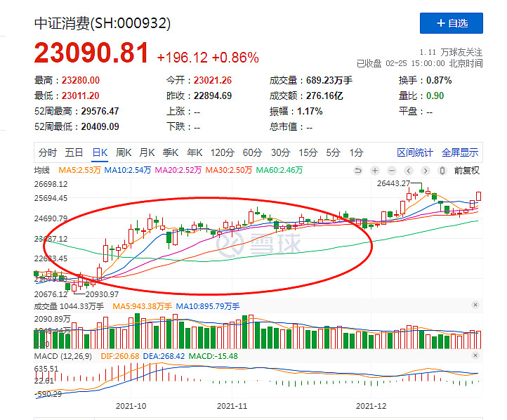This screenshot has height=420, width=507.
Task: Click the 量比 value 0.90
Action: [x=435, y=96]
